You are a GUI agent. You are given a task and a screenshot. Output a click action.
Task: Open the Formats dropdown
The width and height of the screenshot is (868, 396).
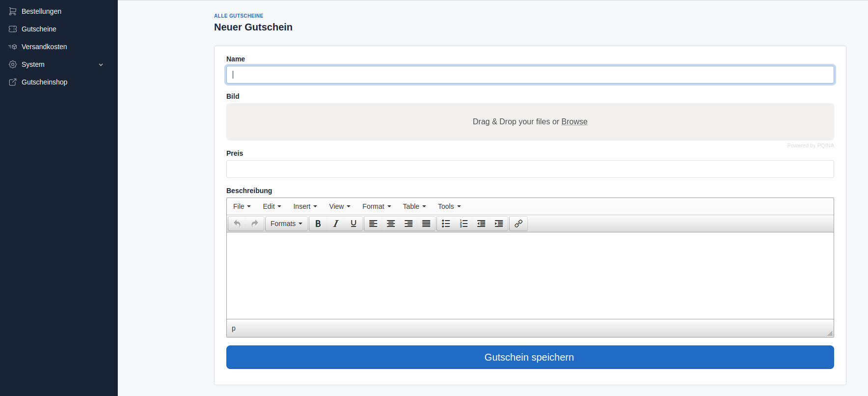(287, 224)
